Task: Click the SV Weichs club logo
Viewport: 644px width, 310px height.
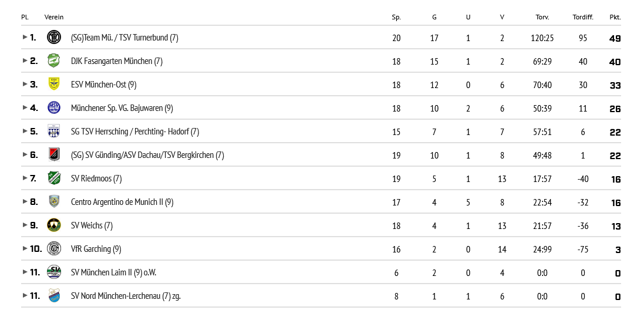Action: coord(54,225)
